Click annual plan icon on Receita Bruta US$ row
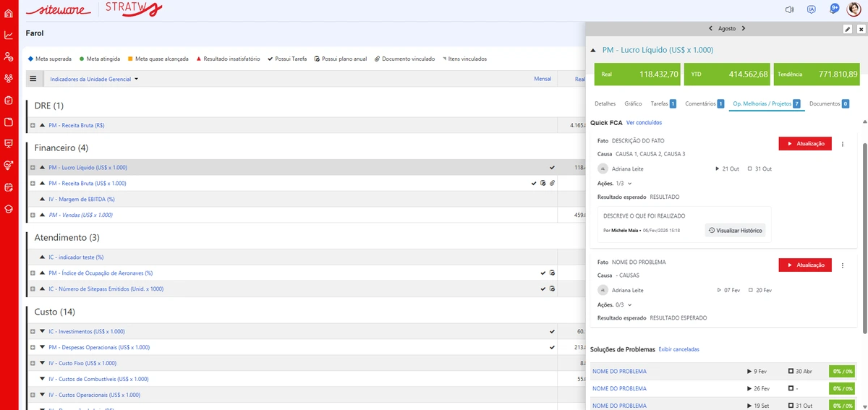 point(543,184)
